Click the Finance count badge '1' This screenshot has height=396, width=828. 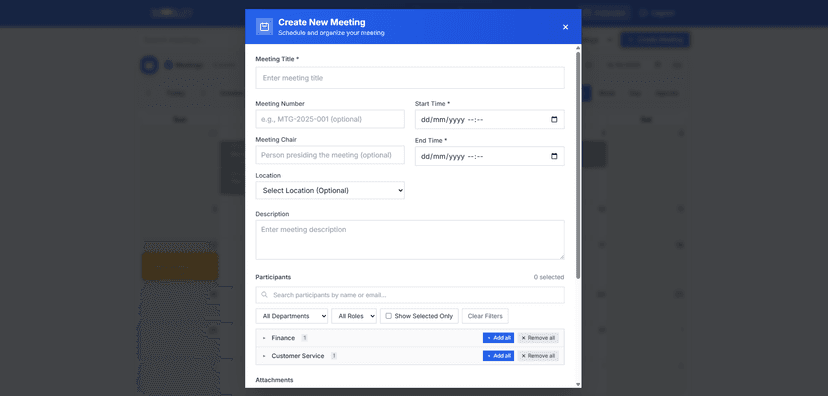pyautogui.click(x=305, y=338)
